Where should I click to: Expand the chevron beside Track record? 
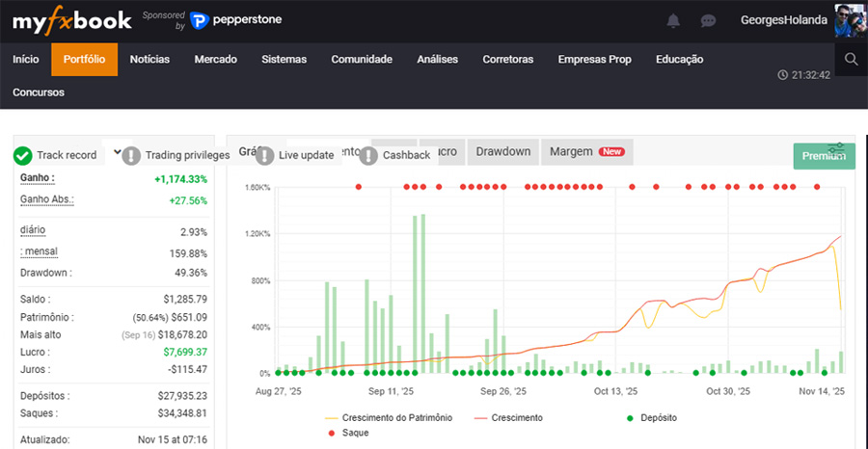(117, 152)
